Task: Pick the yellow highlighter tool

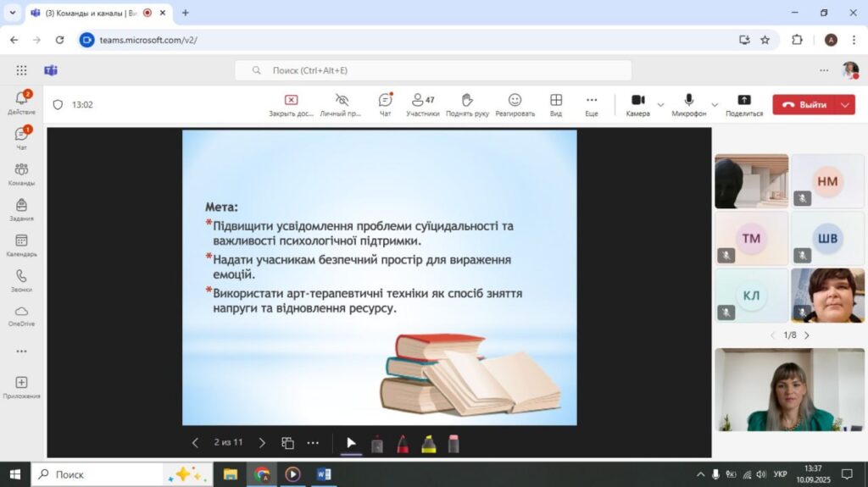Action: click(x=428, y=443)
